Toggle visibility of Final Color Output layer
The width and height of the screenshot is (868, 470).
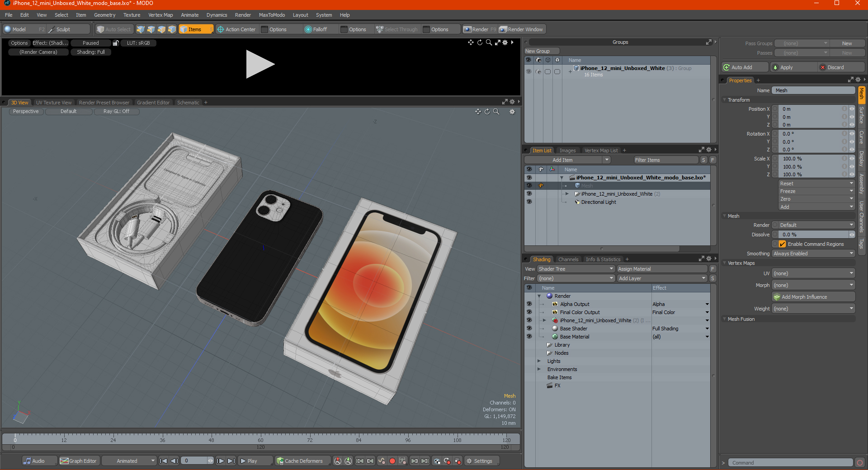coord(529,312)
